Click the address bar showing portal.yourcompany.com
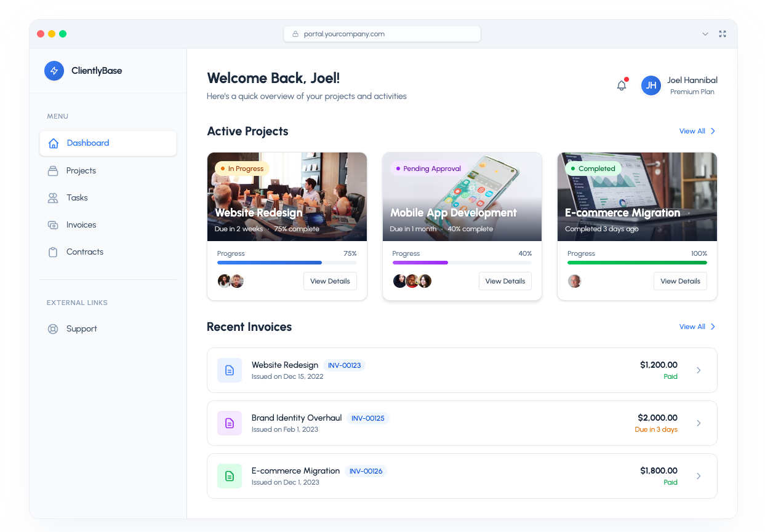Viewport: 765px width, 532px height. click(x=382, y=34)
